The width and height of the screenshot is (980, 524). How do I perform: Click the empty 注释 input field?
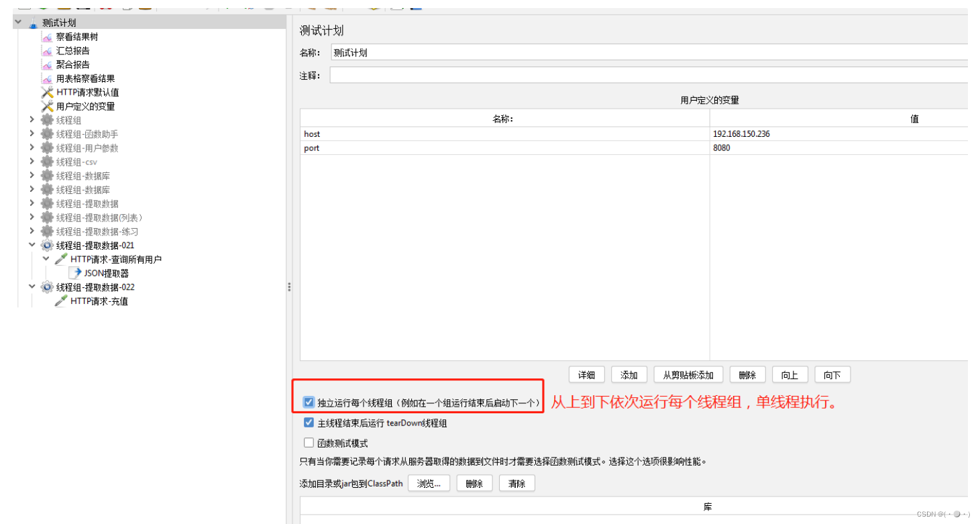649,75
